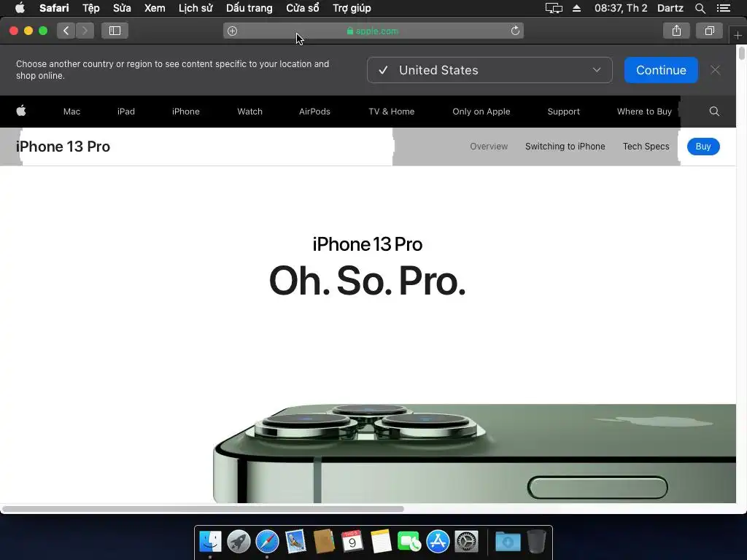This screenshot has width=747, height=560.
Task: Select the Tech Specs tab
Action: coord(646,146)
